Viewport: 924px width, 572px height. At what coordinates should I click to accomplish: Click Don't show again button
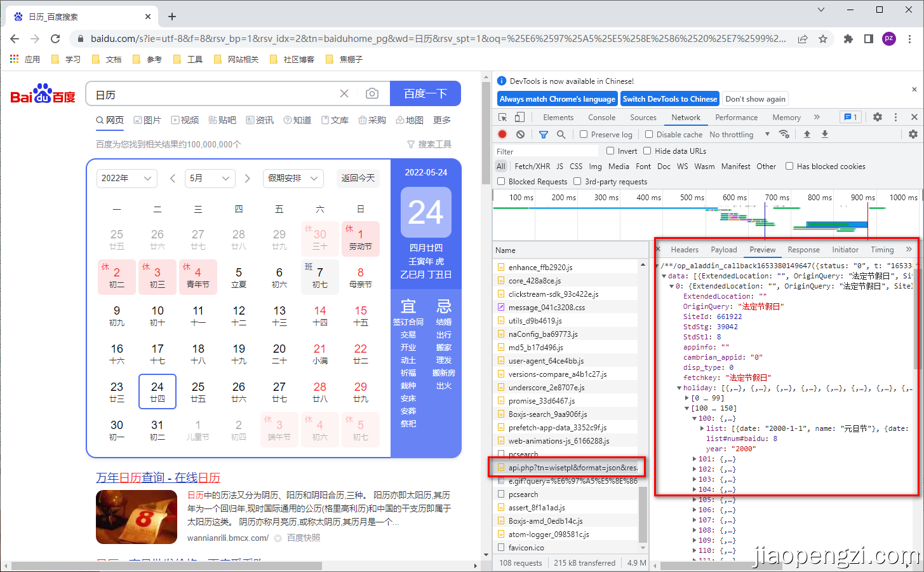(755, 99)
